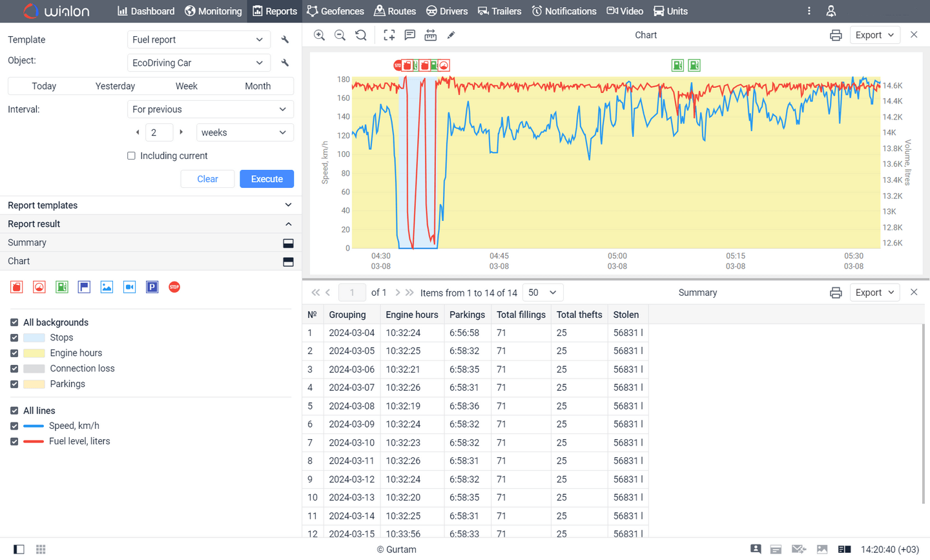The height and width of the screenshot is (560, 930).
Task: Select the zoom in tool on the chart
Action: tap(319, 35)
